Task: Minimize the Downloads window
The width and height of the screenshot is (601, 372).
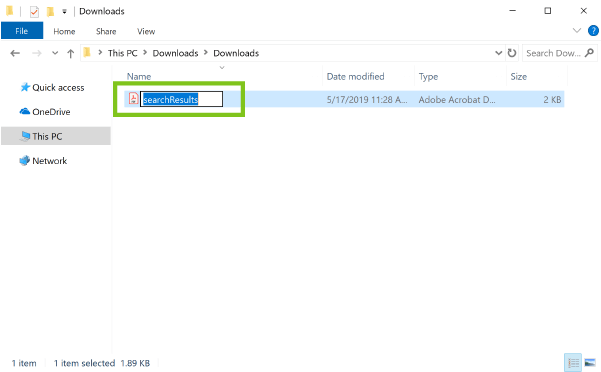Action: [512, 11]
